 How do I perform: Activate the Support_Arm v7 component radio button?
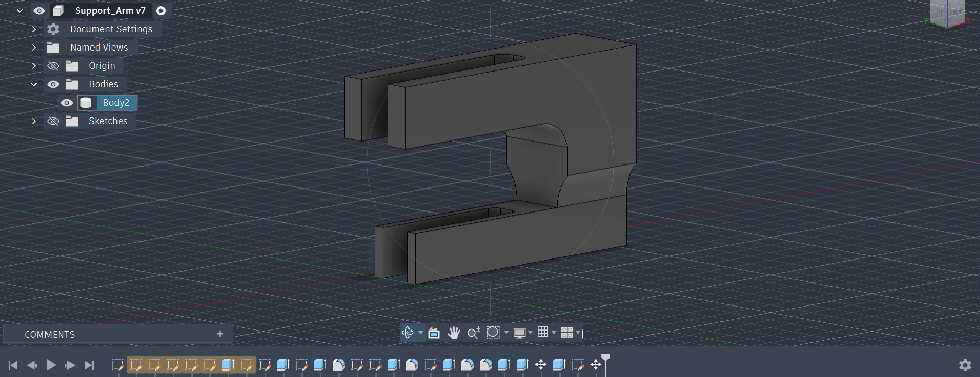[161, 11]
